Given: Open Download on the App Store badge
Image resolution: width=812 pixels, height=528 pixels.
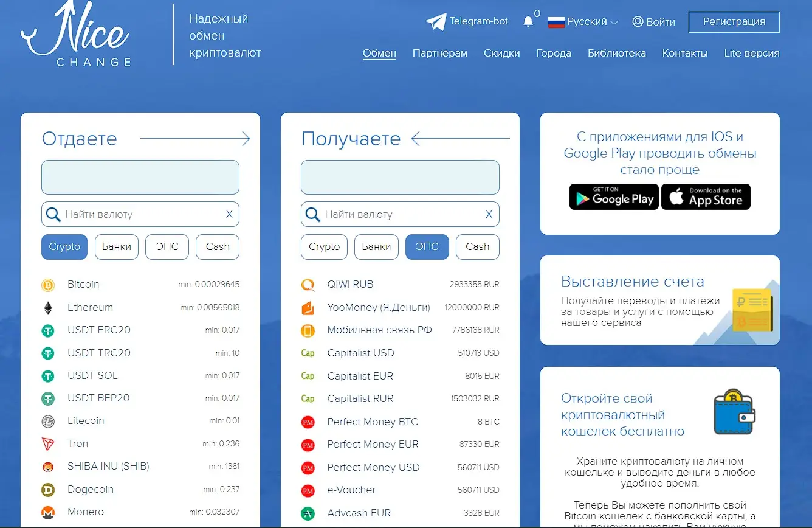Looking at the screenshot, I should coord(706,197).
